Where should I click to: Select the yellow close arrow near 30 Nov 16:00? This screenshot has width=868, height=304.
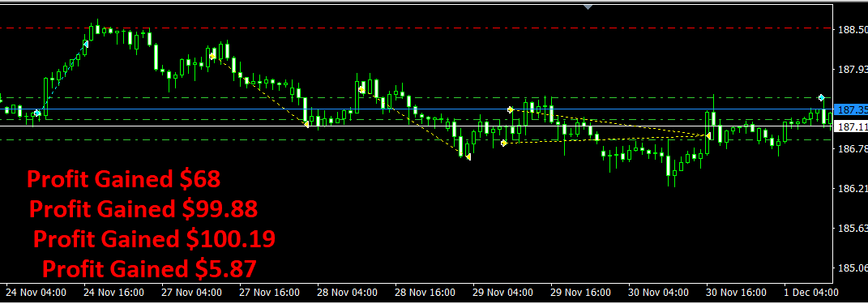[x=708, y=135]
